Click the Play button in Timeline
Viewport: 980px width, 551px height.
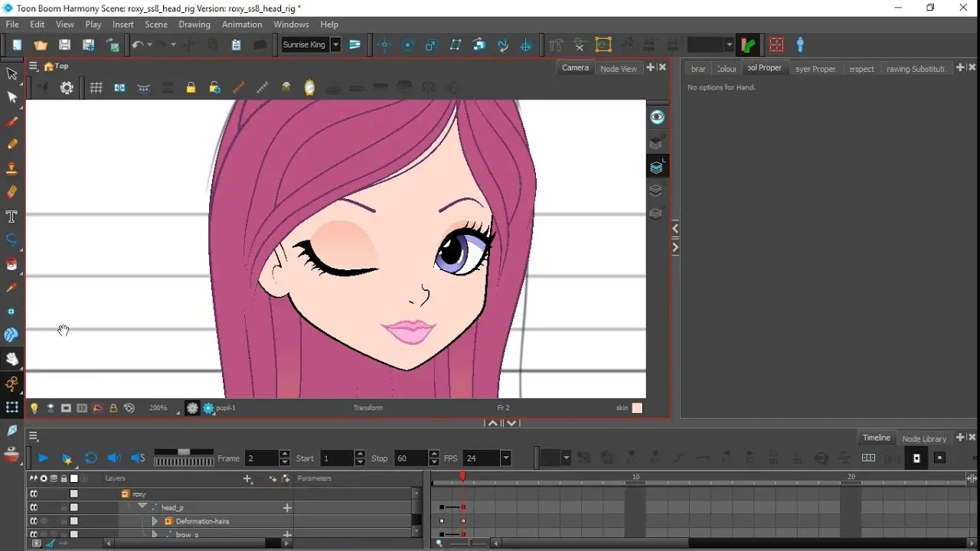[43, 458]
